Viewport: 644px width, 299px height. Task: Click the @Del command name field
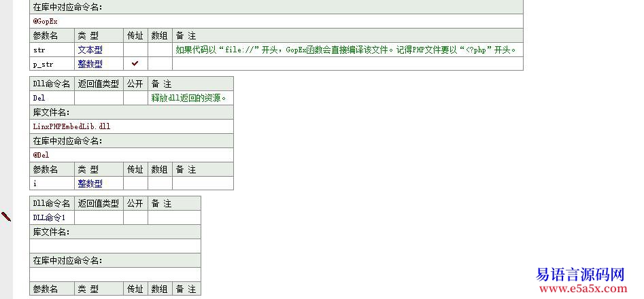(41, 155)
